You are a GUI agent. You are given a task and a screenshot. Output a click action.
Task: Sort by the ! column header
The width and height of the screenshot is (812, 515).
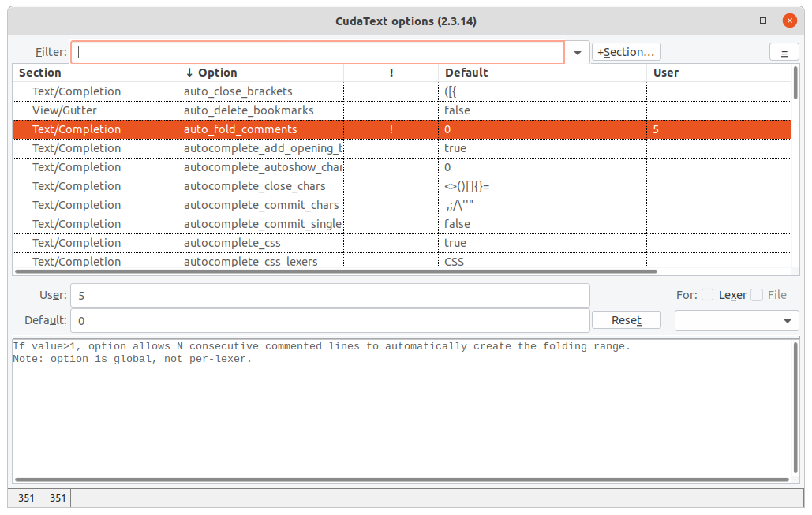click(391, 73)
